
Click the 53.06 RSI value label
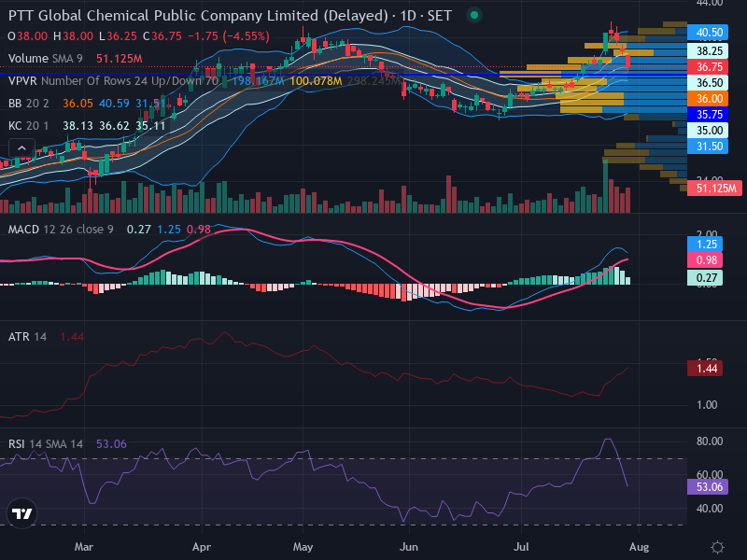click(x=708, y=486)
